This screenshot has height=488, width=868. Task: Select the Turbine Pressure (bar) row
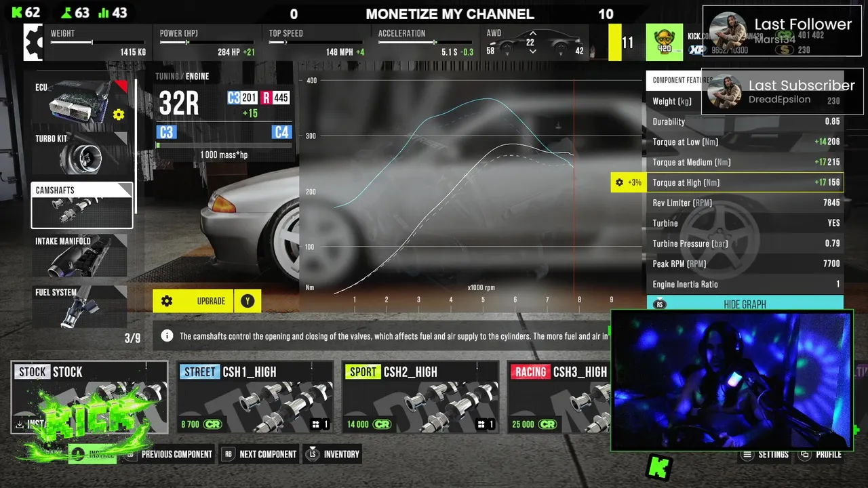(x=745, y=243)
